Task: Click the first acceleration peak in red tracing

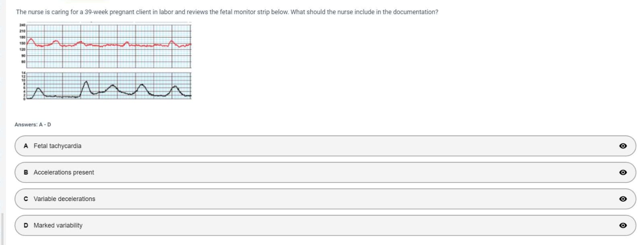Action: (x=31, y=39)
